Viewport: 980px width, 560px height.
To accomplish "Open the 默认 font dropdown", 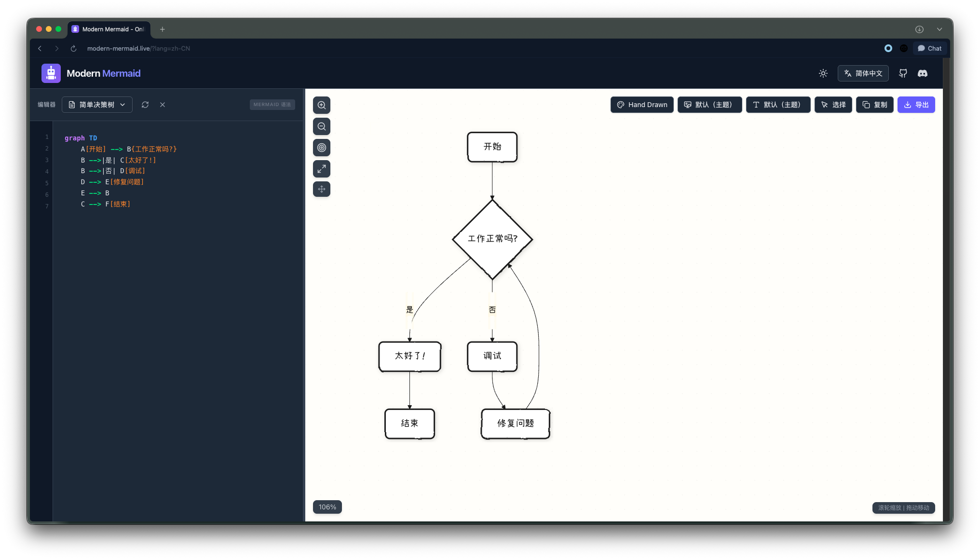I will [778, 105].
